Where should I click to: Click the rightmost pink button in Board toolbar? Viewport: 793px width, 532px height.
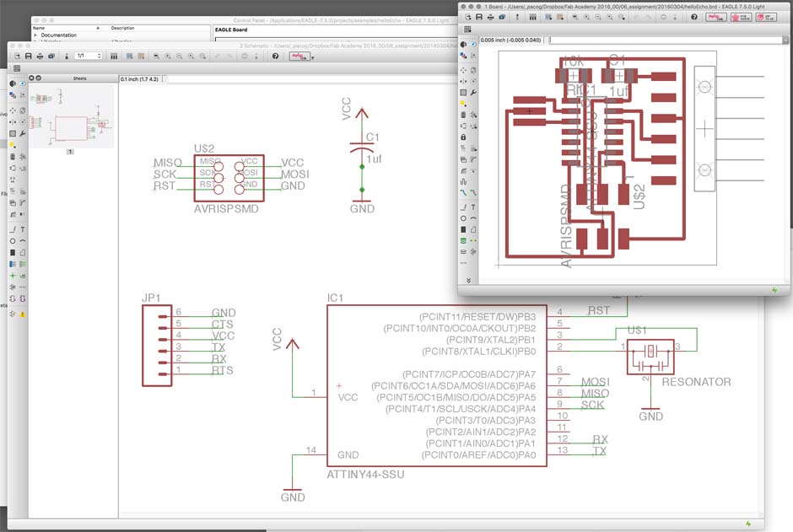[767, 17]
